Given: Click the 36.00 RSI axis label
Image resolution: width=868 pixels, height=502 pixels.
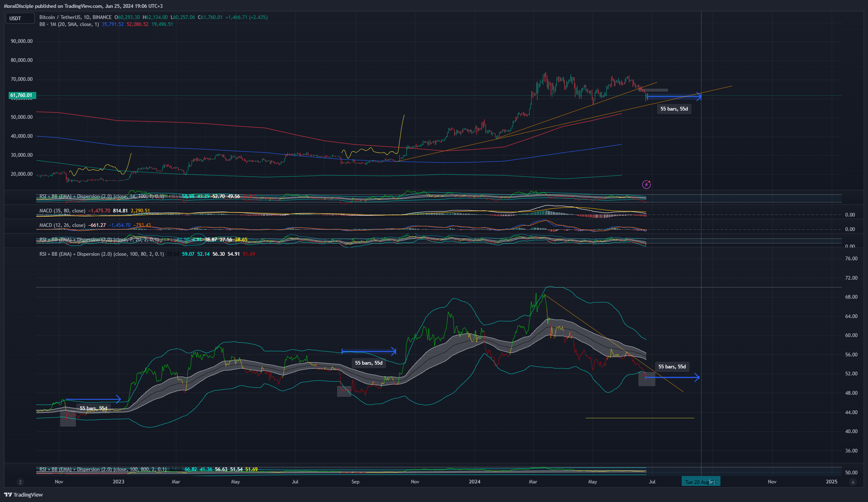Looking at the screenshot, I should [x=851, y=451].
